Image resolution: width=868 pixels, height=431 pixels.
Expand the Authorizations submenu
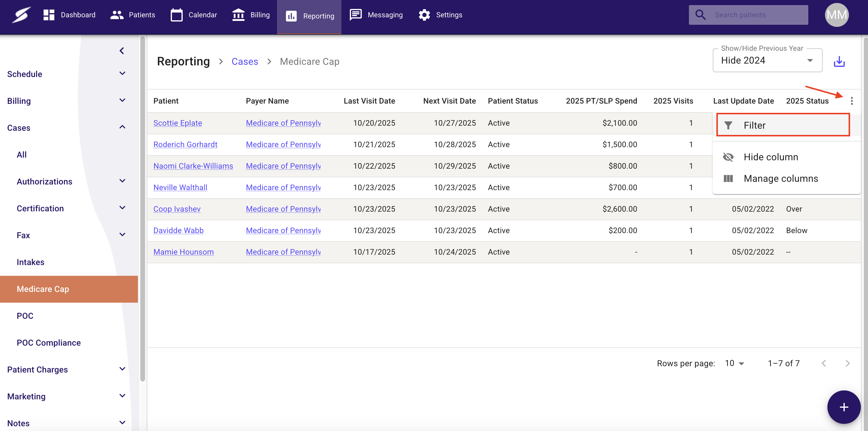(122, 181)
